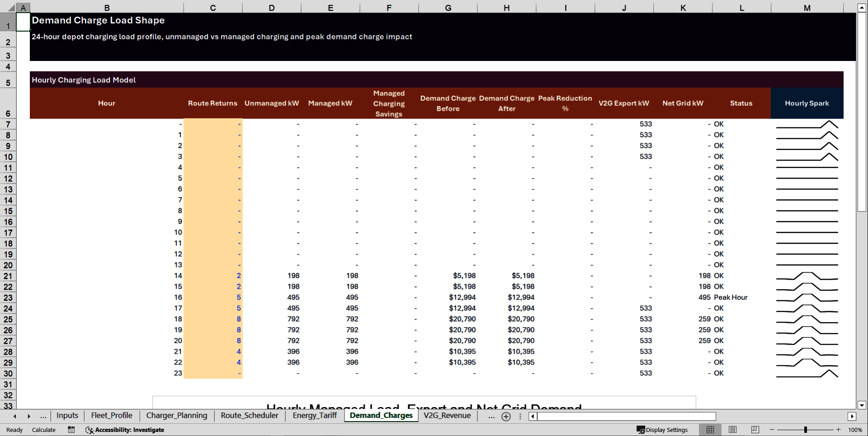Show hidden sheet tabs on the left ellipsis
Screen dimensions: 868x436
(43, 416)
